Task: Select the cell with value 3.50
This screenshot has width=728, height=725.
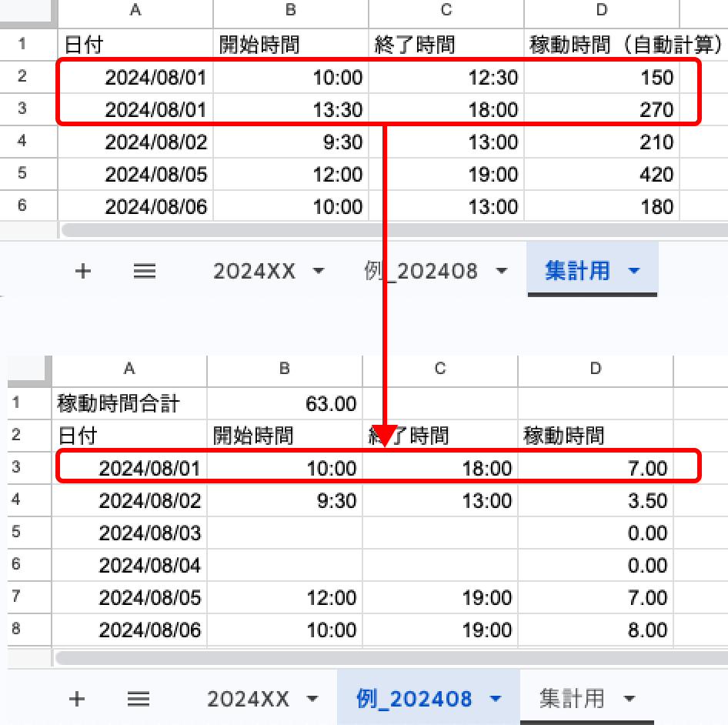Action: point(596,500)
